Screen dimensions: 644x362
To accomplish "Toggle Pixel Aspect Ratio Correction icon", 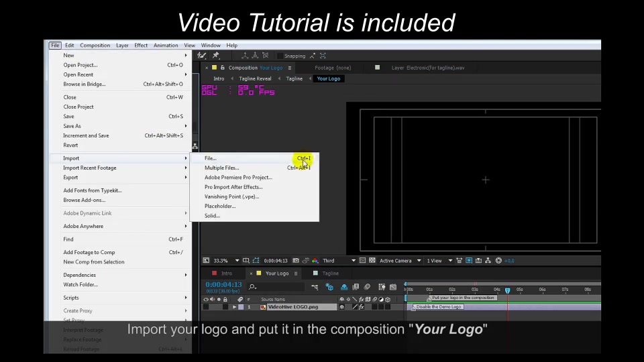I will click(x=459, y=261).
